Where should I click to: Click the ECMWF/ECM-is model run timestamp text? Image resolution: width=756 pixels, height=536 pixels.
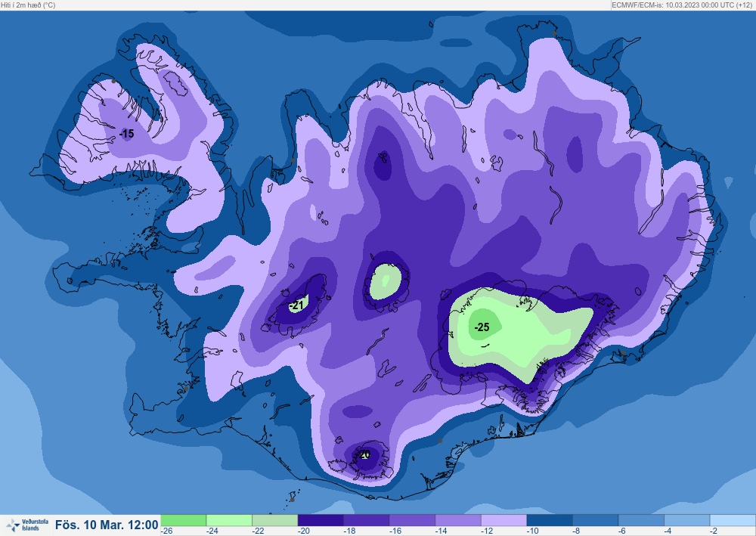coord(681,5)
